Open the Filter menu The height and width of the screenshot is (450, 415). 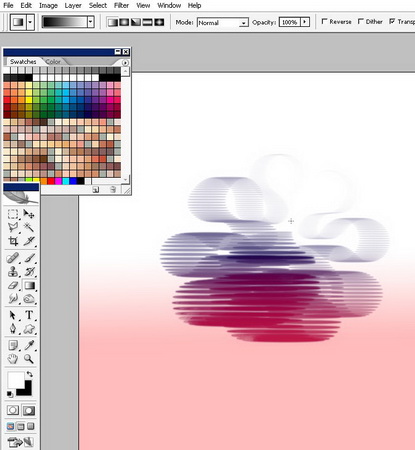pos(121,5)
